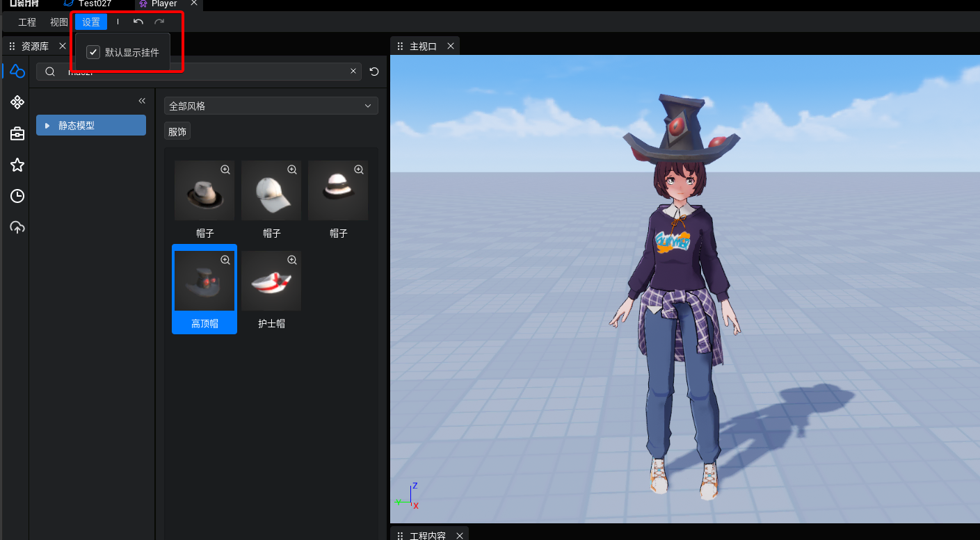Select the 资源库 panel tab
The image size is (980, 540).
35,47
